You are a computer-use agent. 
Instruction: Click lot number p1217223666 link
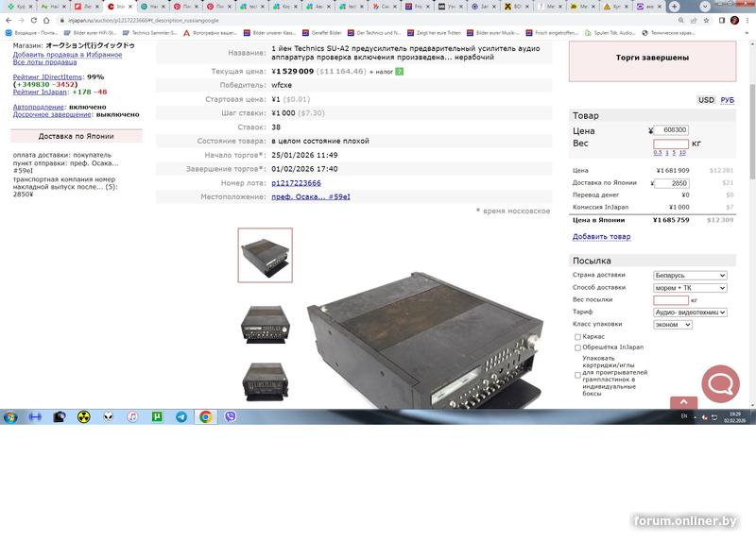pos(296,183)
